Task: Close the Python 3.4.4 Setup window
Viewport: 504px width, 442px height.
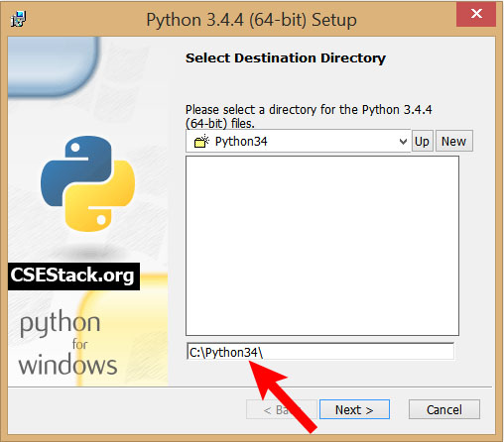Action: (476, 14)
